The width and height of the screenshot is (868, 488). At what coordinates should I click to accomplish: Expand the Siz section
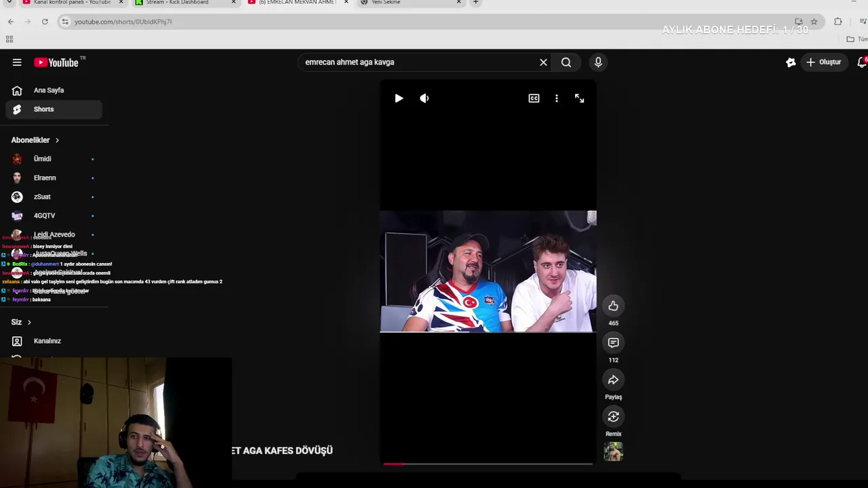coord(21,322)
